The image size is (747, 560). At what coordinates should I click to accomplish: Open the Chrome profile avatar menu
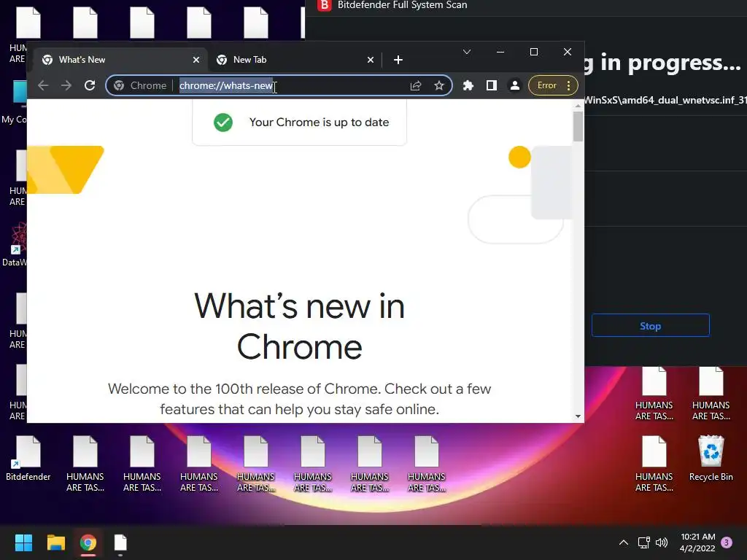pos(515,86)
